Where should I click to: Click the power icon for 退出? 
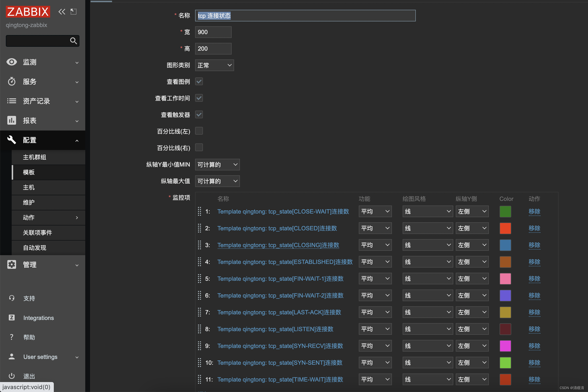[11, 376]
